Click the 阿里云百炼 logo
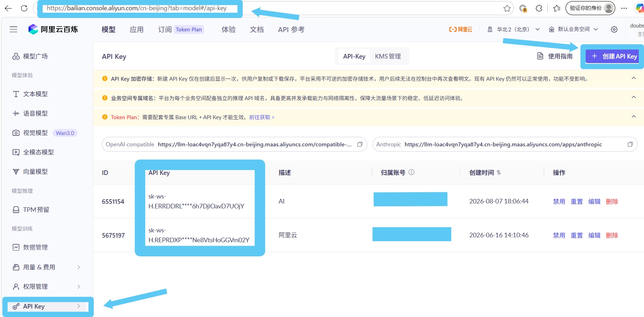 [x=53, y=29]
